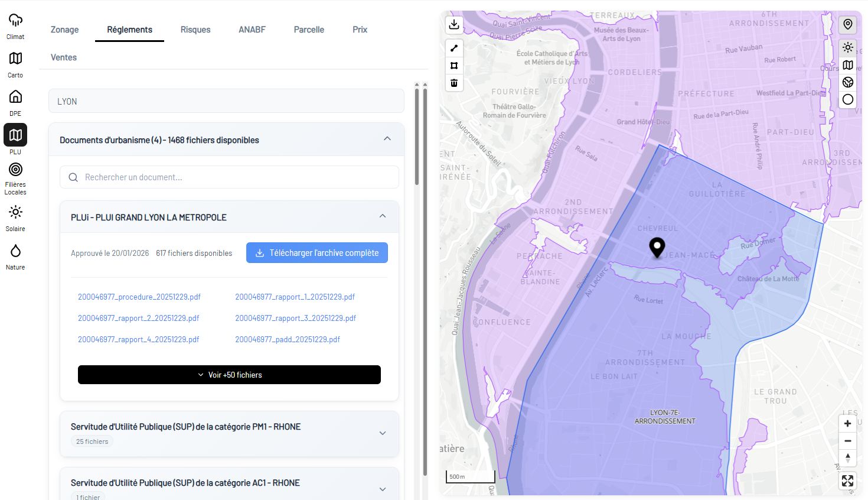Click '617 fichiers disponibles' text
The image size is (868, 500).
tap(194, 253)
